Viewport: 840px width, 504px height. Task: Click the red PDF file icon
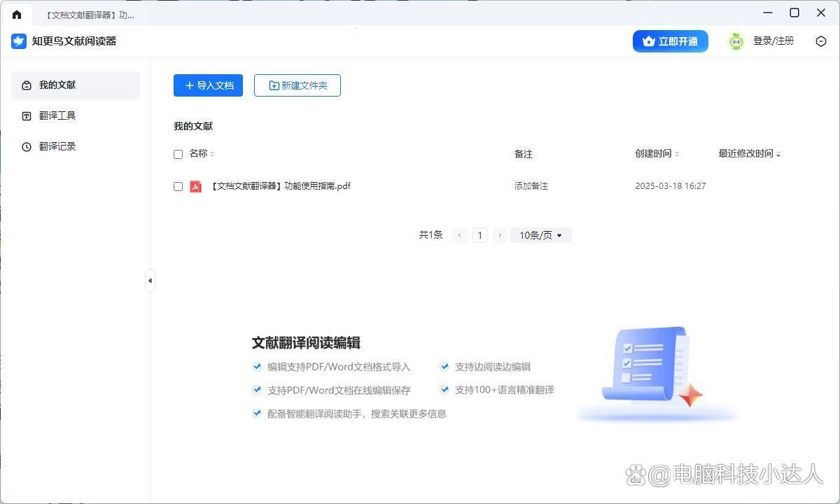(196, 186)
